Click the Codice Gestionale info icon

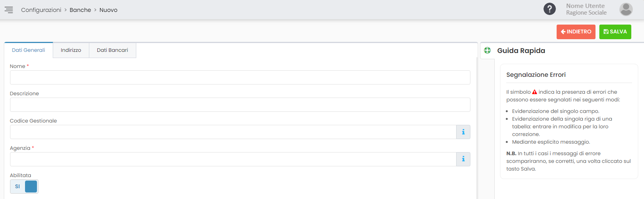463,132
